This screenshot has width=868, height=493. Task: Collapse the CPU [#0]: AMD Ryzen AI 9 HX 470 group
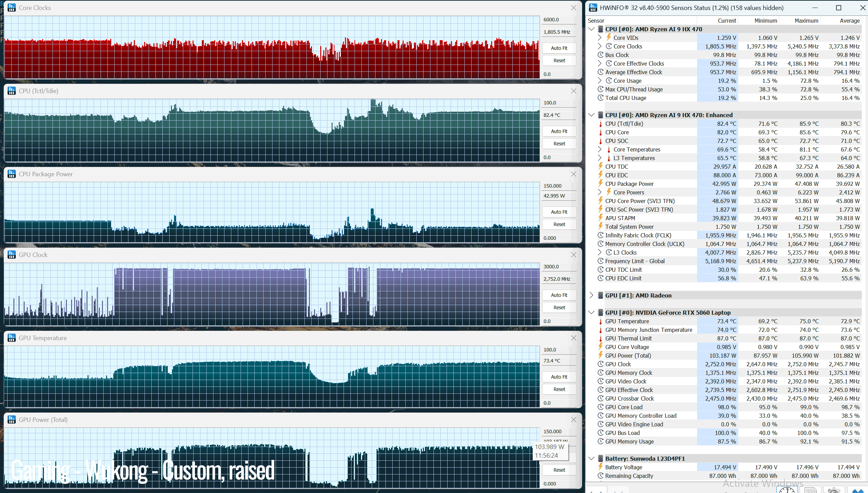(x=591, y=29)
